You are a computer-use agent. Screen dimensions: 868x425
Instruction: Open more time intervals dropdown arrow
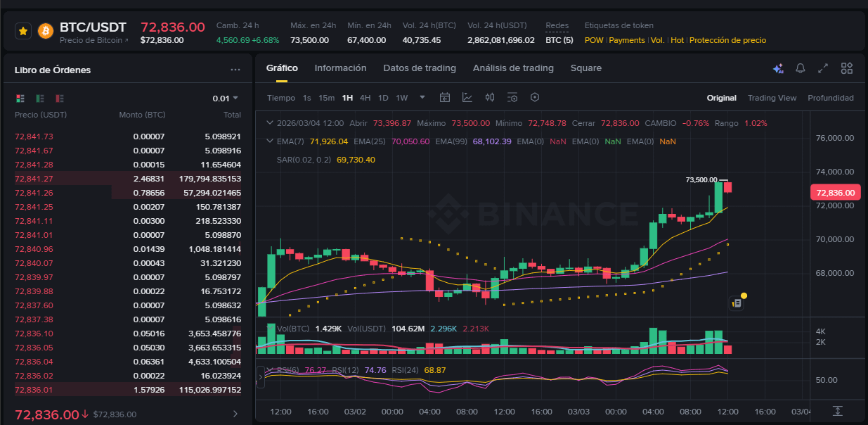pyautogui.click(x=422, y=98)
